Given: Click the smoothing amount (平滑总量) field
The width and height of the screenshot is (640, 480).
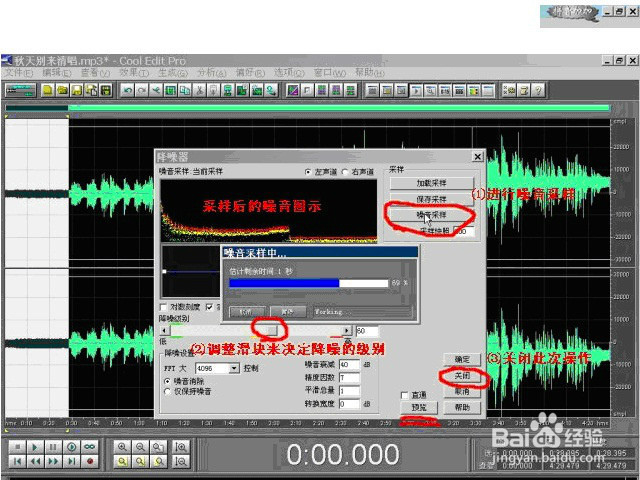Looking at the screenshot, I should (349, 391).
